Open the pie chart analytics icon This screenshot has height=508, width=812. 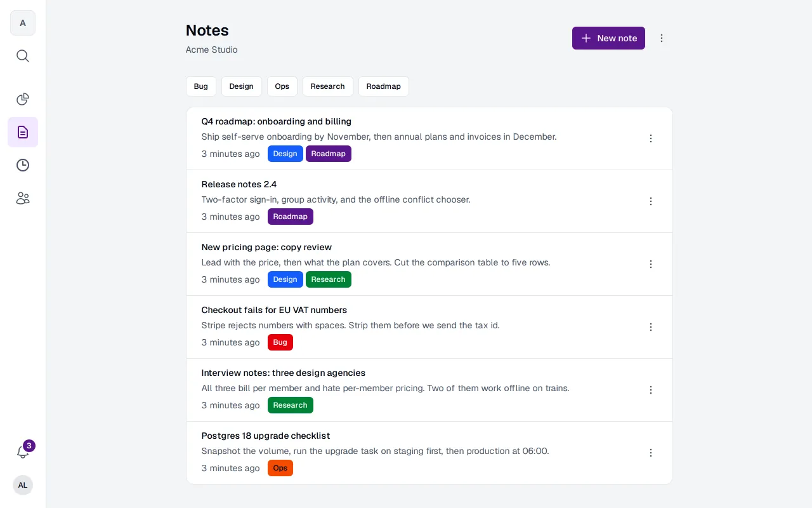click(23, 99)
